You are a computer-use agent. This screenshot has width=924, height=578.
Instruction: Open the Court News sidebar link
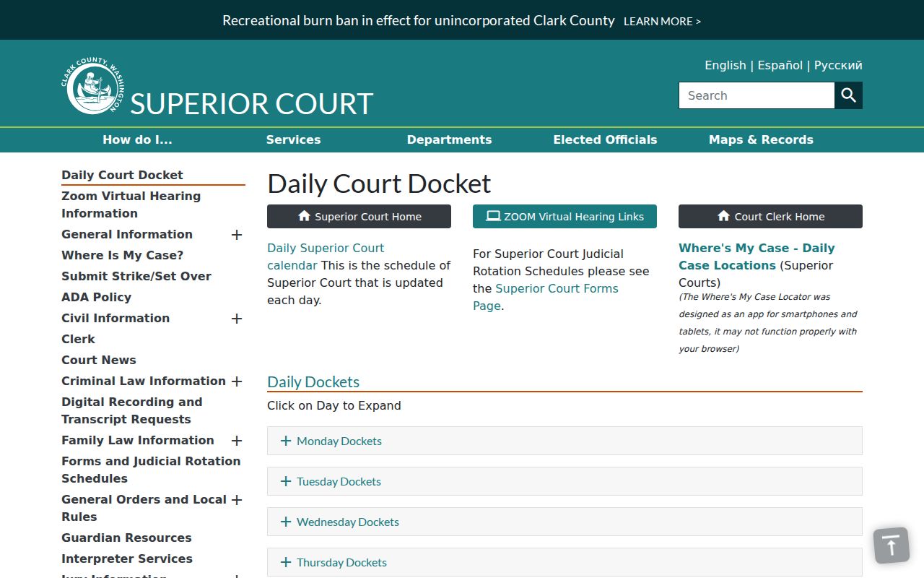tap(98, 360)
